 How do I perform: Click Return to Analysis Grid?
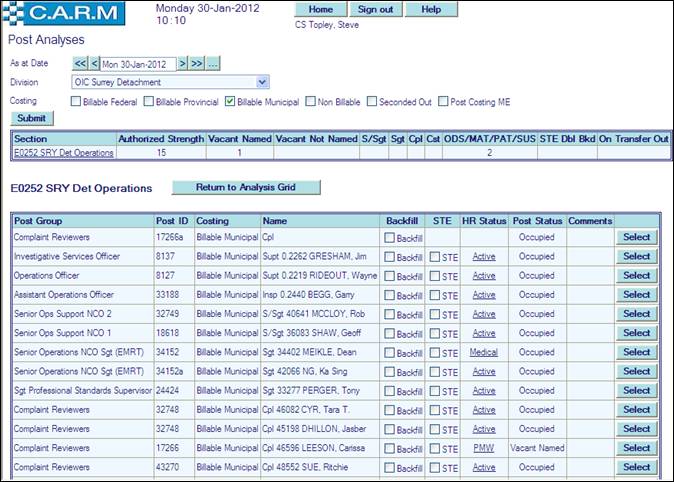[x=247, y=187]
